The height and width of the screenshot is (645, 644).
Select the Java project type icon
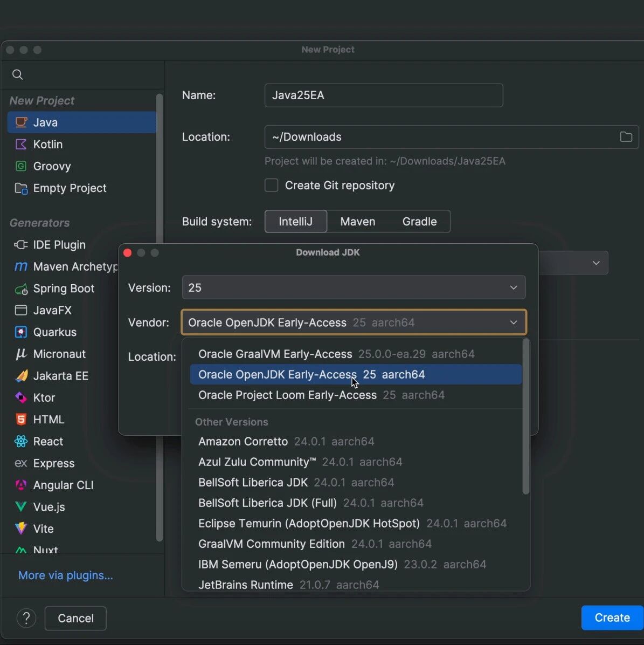(x=21, y=122)
